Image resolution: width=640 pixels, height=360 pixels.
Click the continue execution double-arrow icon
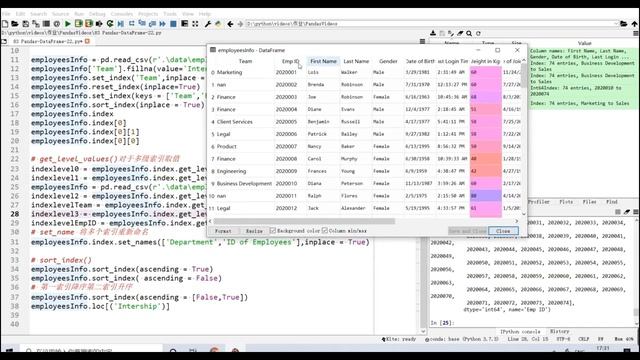tap(163, 24)
